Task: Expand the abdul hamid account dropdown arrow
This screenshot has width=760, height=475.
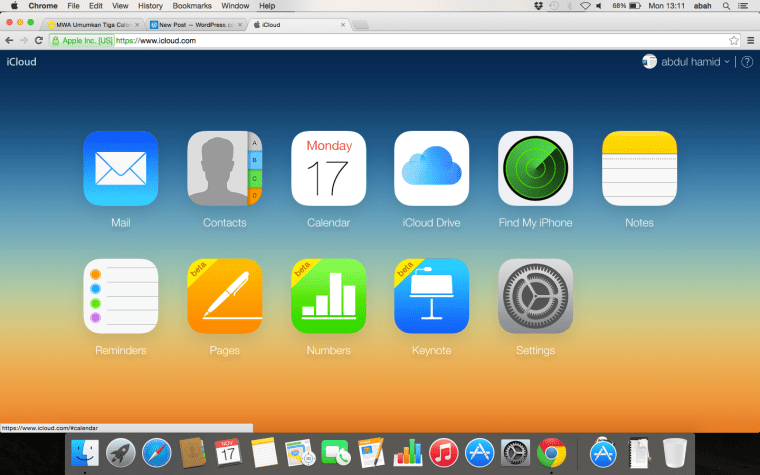Action: point(727,62)
